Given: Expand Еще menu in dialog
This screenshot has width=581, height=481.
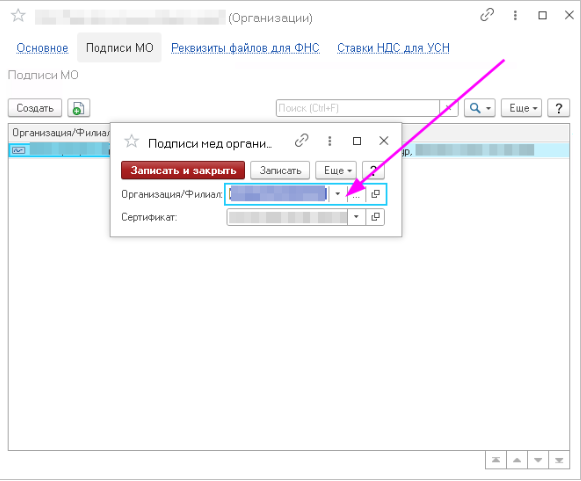Looking at the screenshot, I should [x=336, y=170].
